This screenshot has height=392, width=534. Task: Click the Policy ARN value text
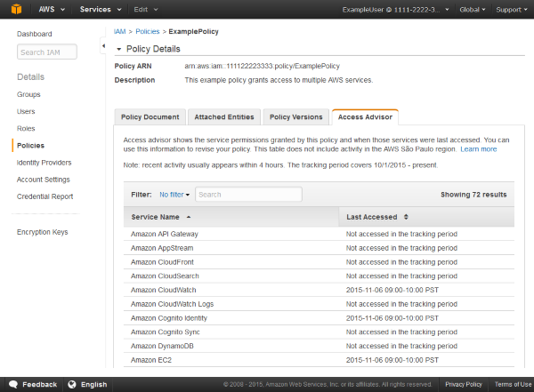pos(262,66)
